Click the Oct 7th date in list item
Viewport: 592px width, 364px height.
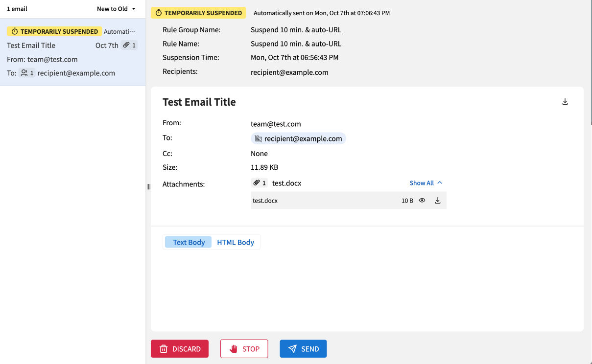coord(107,45)
